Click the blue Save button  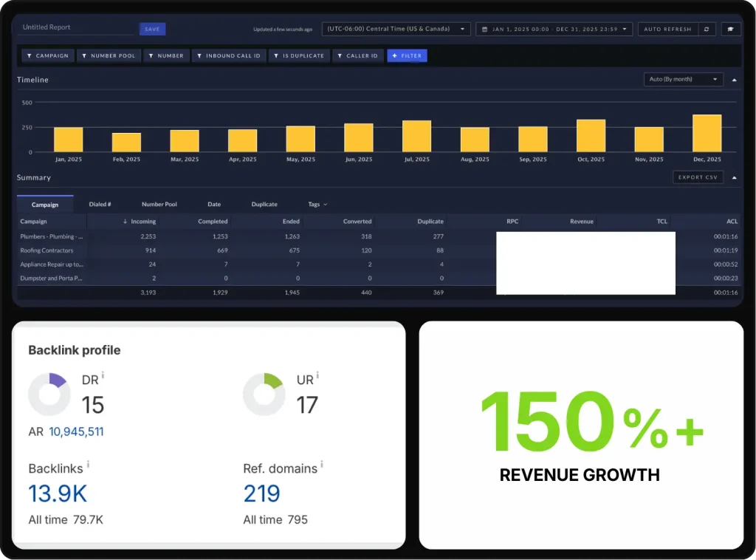[152, 29]
